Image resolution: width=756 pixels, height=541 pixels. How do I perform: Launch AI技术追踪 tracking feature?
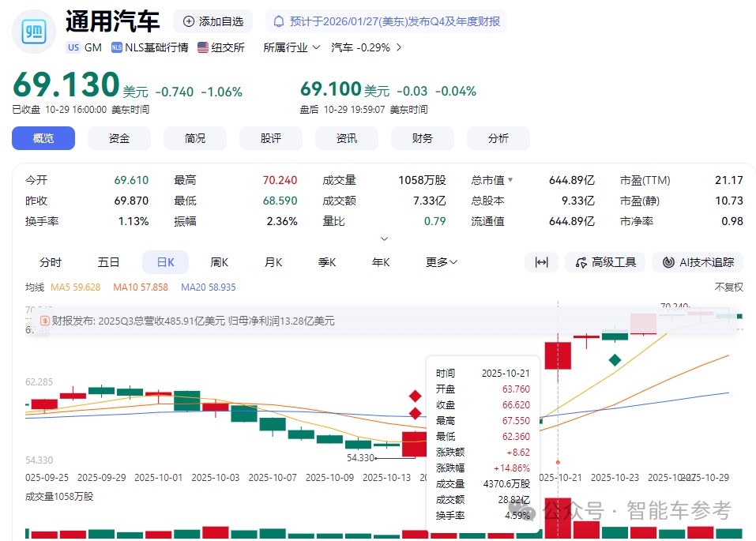[x=698, y=261]
